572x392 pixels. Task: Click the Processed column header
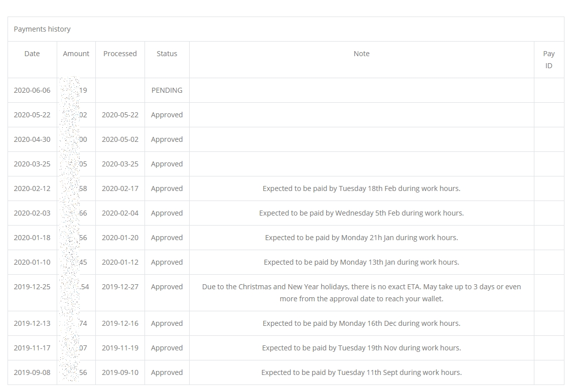[120, 54]
